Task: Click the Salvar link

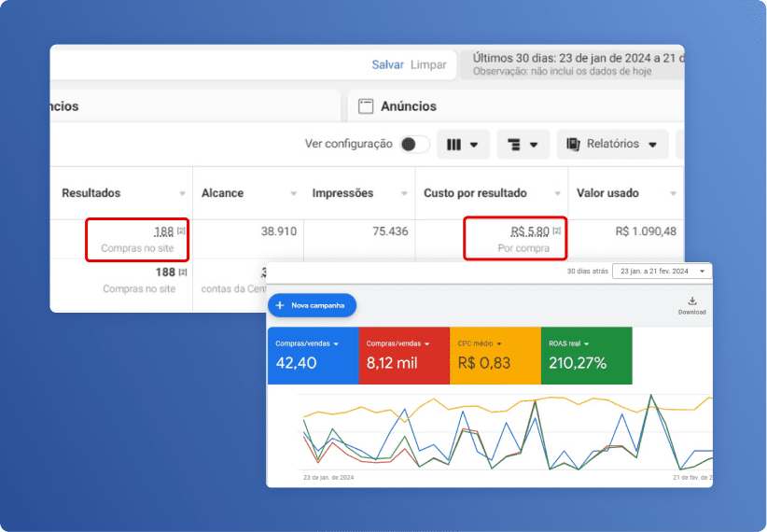Action: tap(387, 64)
